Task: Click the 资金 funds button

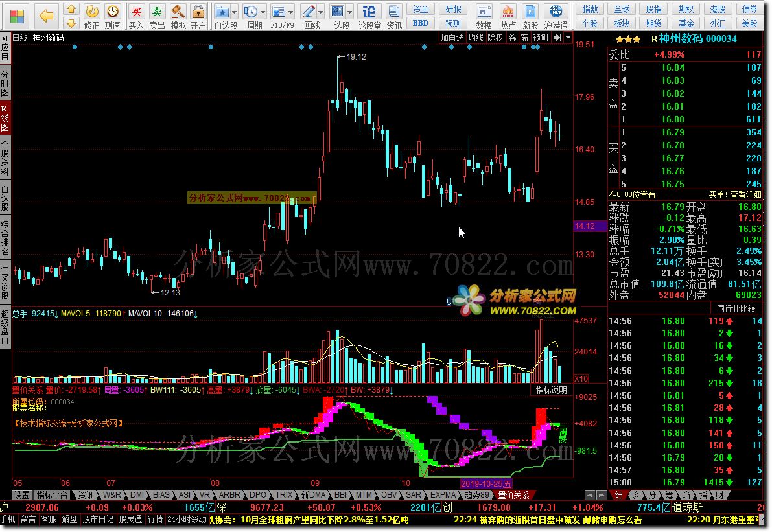Action: coord(421,9)
